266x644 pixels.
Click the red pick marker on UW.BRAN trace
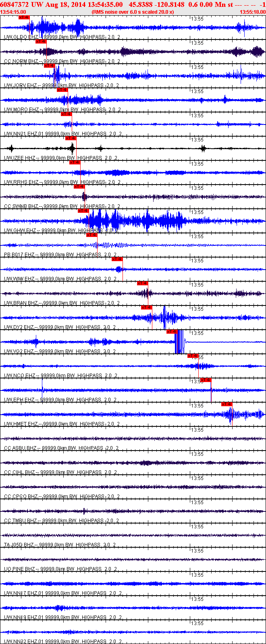click(x=143, y=283)
